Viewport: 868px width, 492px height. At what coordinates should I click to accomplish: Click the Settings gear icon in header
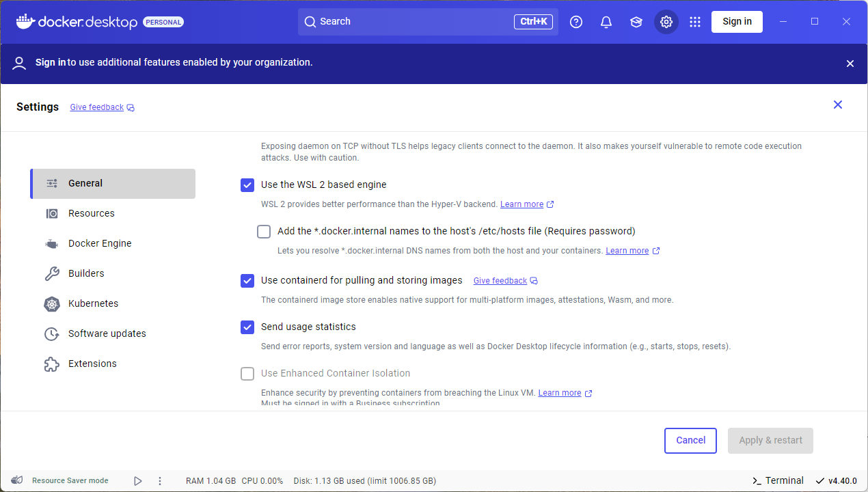point(666,22)
